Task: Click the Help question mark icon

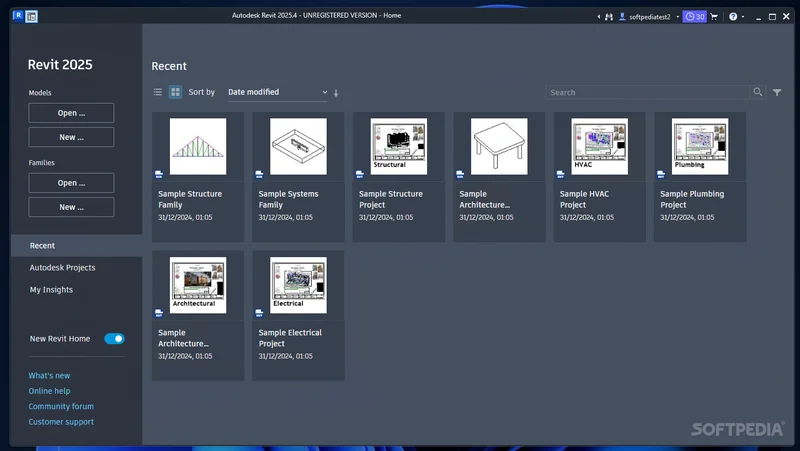Action: click(x=733, y=16)
